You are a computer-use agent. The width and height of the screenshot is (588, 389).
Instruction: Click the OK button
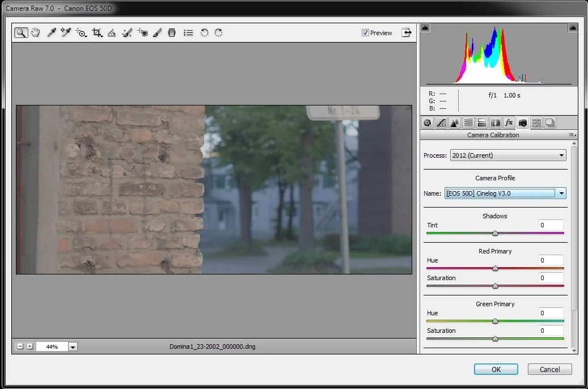[x=496, y=369]
